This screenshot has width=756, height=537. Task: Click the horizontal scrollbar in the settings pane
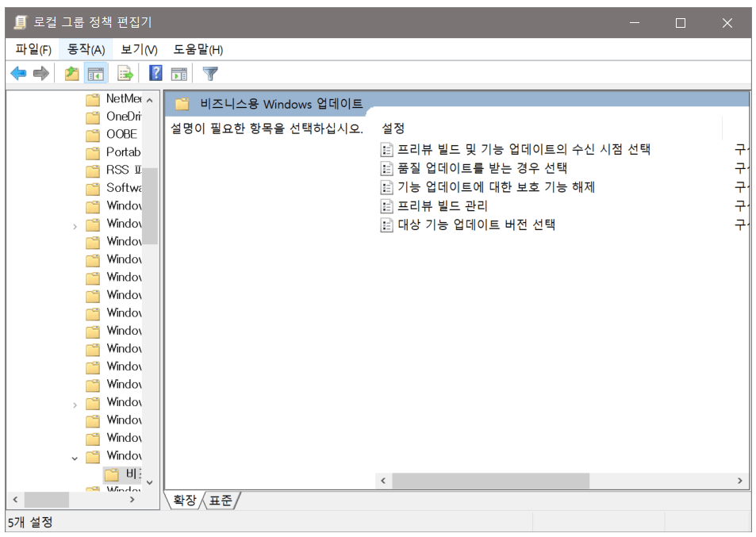[x=492, y=480]
